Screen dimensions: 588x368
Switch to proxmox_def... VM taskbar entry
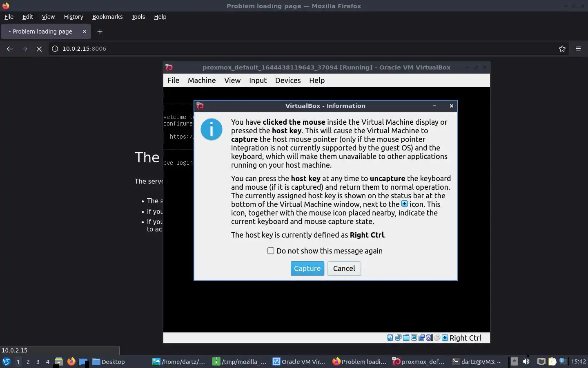click(x=420, y=361)
